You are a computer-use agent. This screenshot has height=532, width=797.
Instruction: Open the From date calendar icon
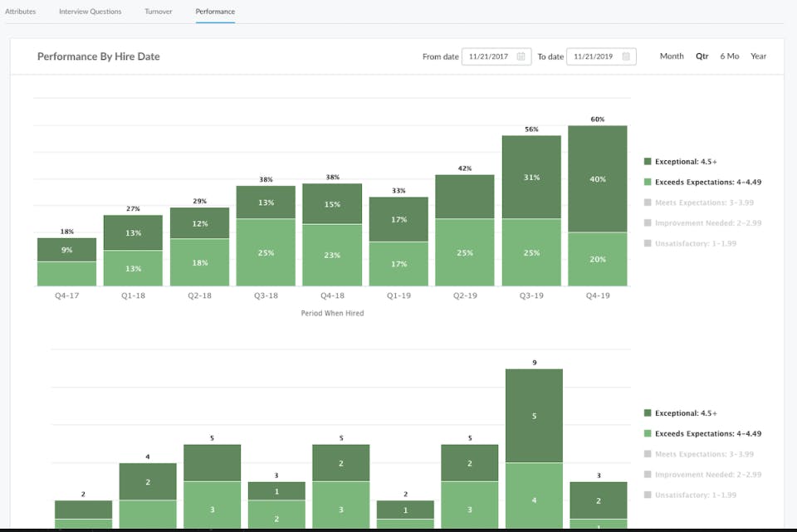tap(521, 56)
